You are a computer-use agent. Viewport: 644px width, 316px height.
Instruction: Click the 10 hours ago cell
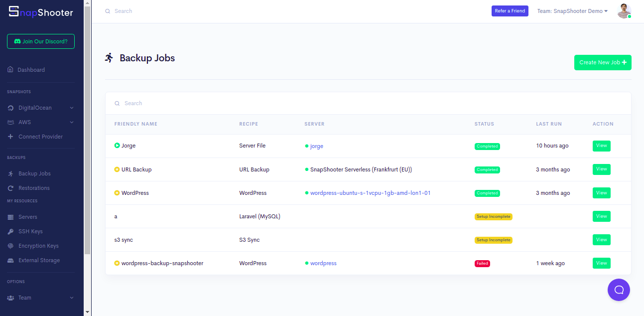pos(552,146)
